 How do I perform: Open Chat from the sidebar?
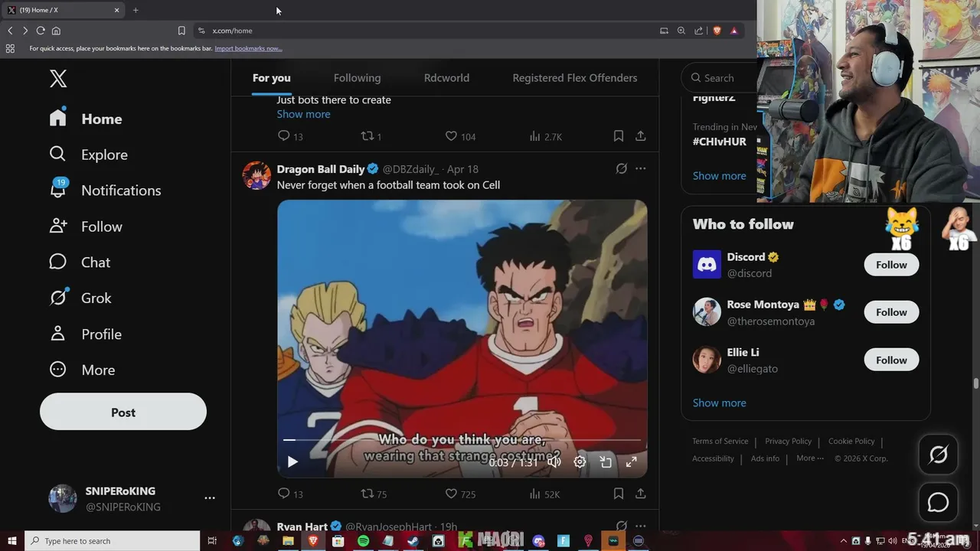[x=80, y=262]
